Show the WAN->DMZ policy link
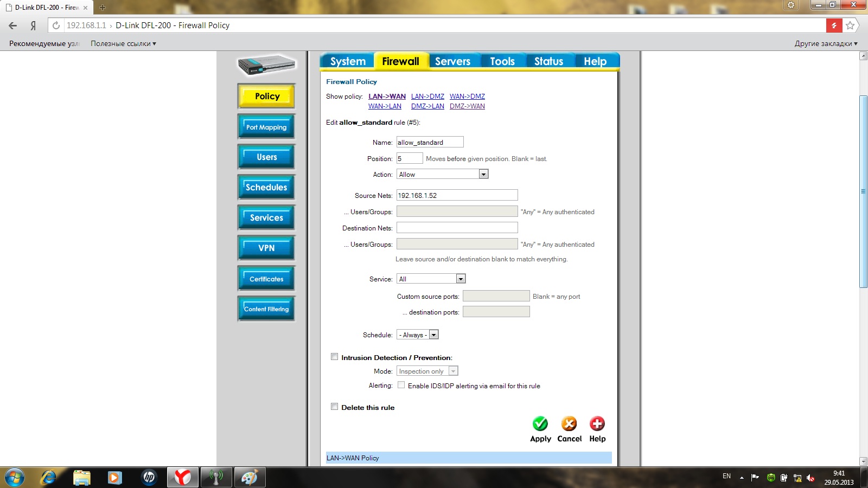Screen dimensions: 868x488 click(467, 97)
